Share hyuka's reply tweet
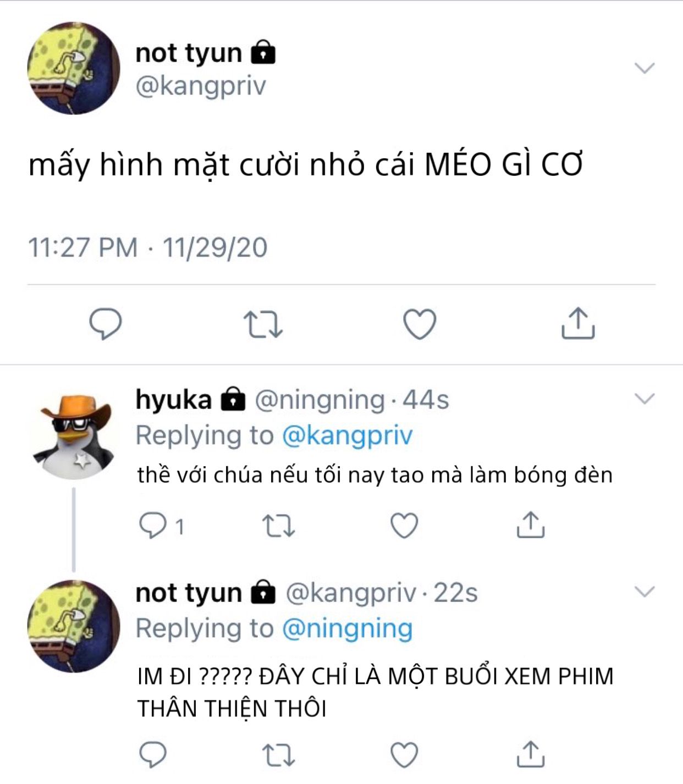This screenshot has height=784, width=683. [x=531, y=524]
